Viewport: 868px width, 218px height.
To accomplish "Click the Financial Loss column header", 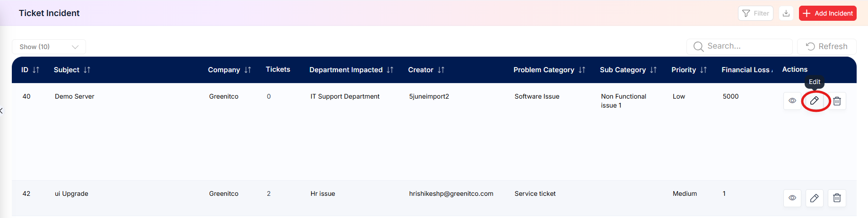I will click(747, 70).
